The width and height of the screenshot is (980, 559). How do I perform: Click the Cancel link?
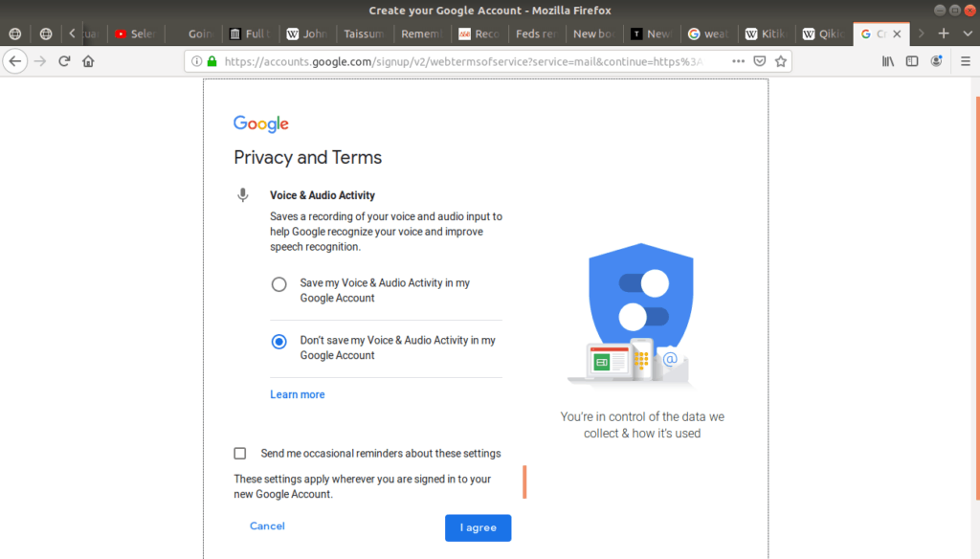click(x=268, y=525)
